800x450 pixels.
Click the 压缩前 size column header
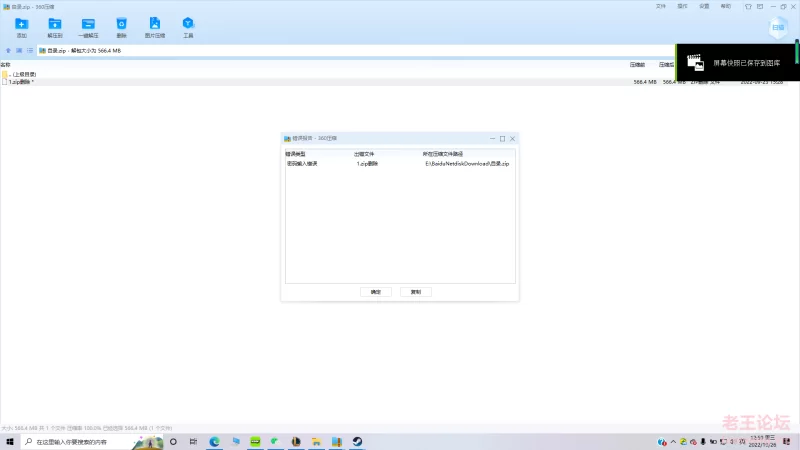(x=637, y=65)
